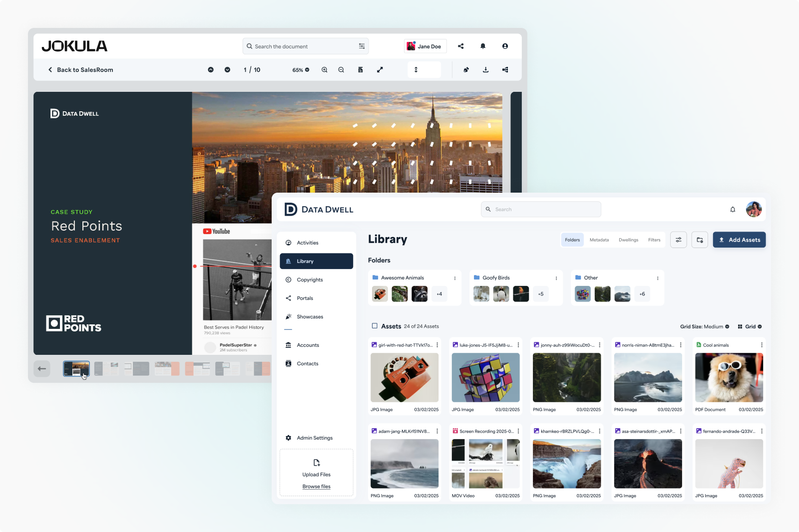
Task: Open search filter options in document search
Action: click(362, 46)
